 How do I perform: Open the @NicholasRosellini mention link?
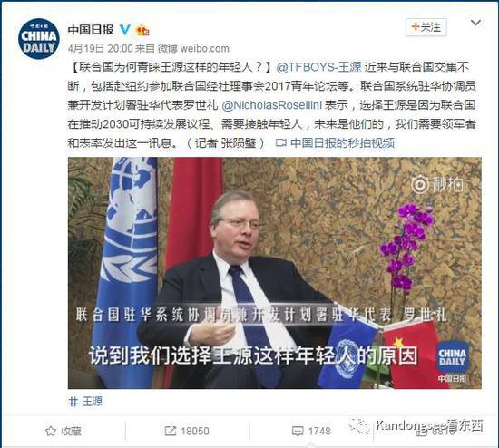pos(272,105)
